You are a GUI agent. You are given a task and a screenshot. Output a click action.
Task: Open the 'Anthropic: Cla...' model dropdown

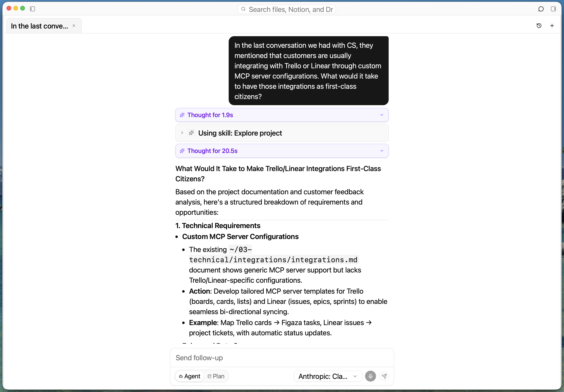point(328,376)
